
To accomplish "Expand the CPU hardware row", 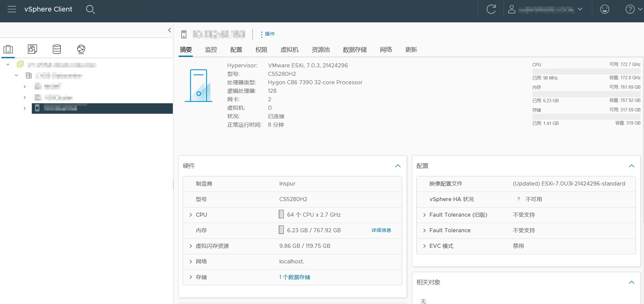I will (191, 215).
